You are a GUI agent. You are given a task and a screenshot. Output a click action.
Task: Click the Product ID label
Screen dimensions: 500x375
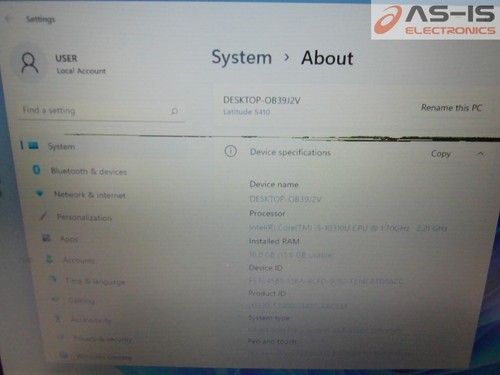[x=267, y=293]
